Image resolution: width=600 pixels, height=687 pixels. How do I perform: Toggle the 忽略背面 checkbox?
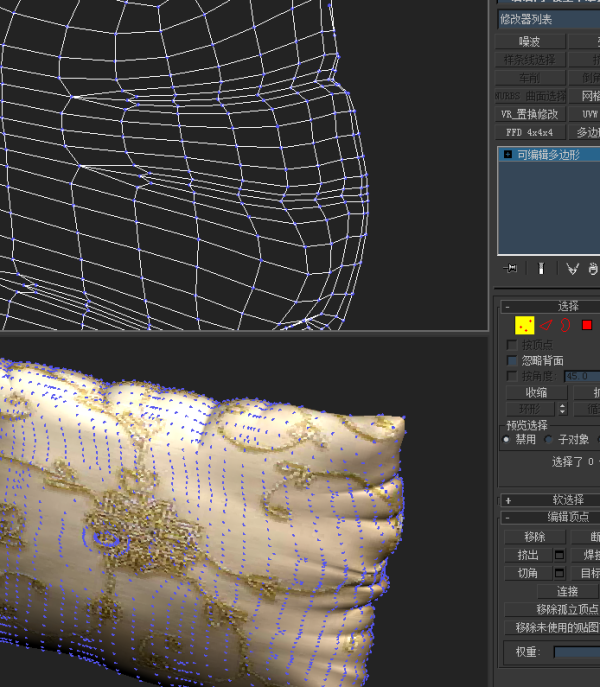pos(511,361)
